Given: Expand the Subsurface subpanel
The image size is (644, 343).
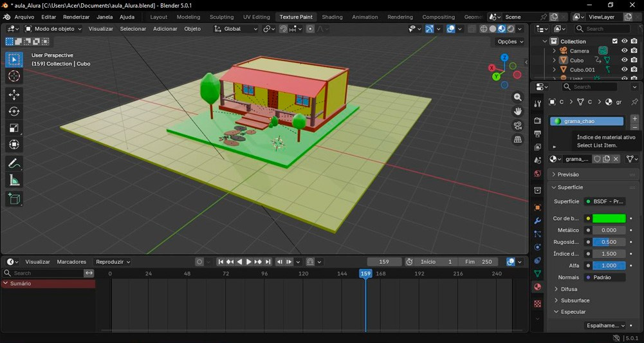Looking at the screenshot, I should pos(575,301).
